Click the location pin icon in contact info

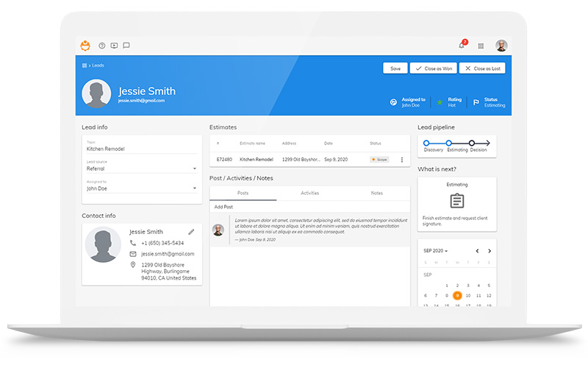pos(133,265)
